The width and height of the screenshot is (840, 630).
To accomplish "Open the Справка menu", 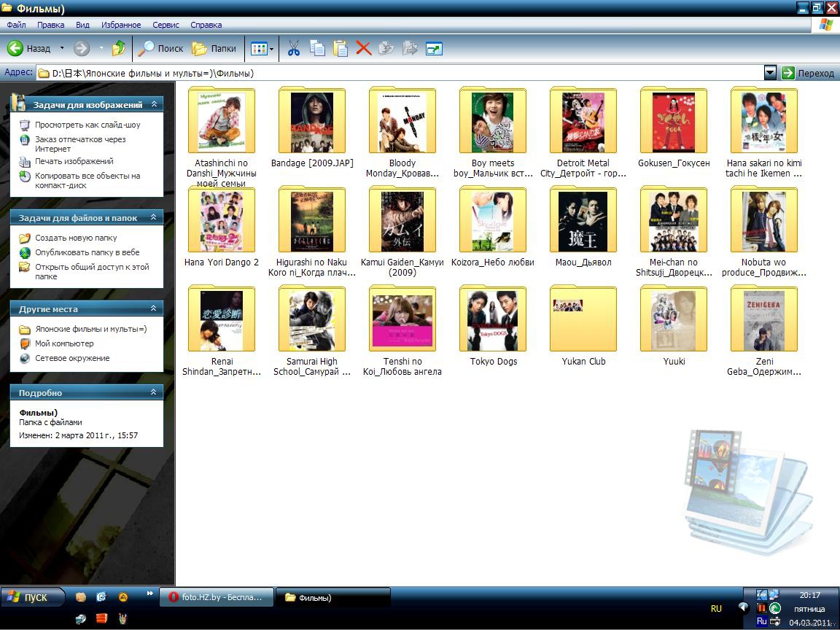I will (x=206, y=25).
